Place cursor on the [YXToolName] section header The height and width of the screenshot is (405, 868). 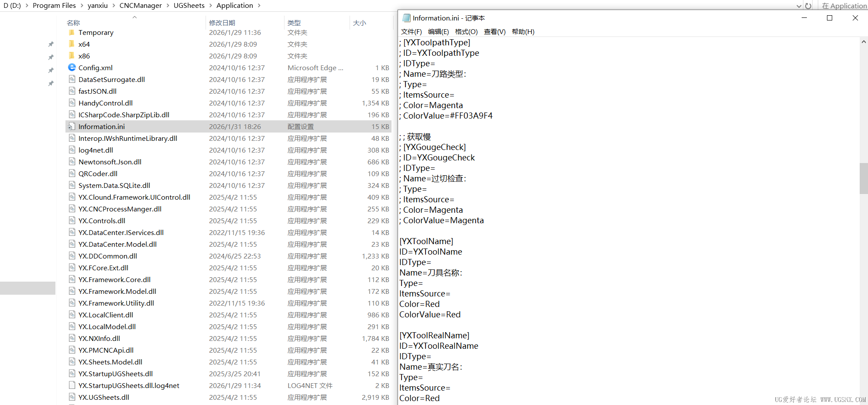426,241
